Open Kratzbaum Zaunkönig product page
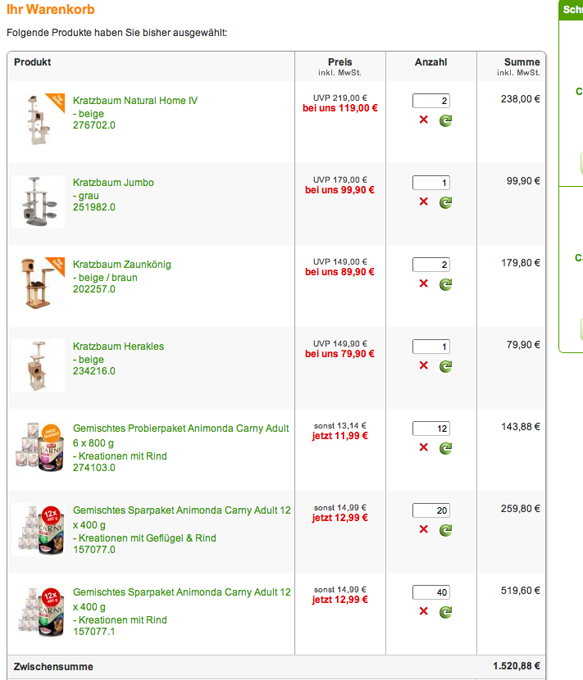The width and height of the screenshot is (583, 680). coord(122,265)
